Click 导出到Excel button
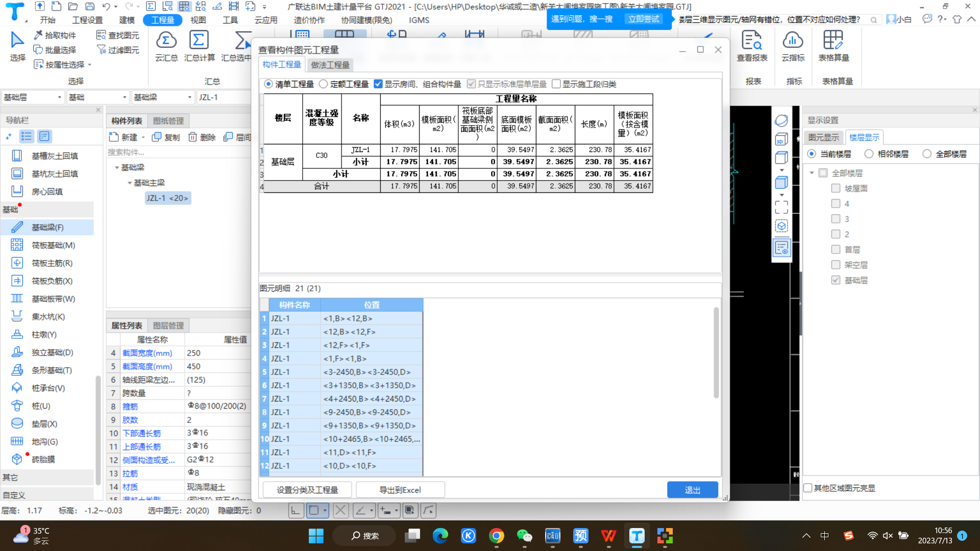The image size is (980, 551). click(400, 490)
